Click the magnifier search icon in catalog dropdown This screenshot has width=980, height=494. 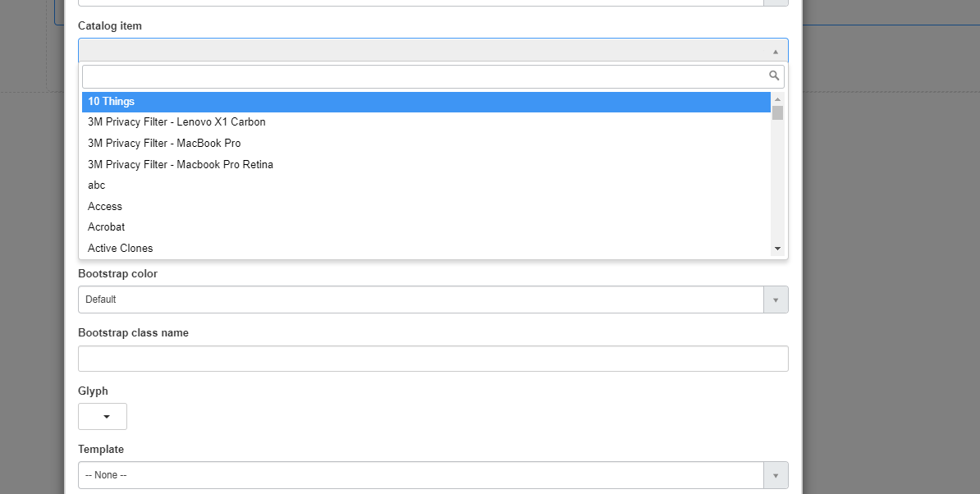coord(774,75)
